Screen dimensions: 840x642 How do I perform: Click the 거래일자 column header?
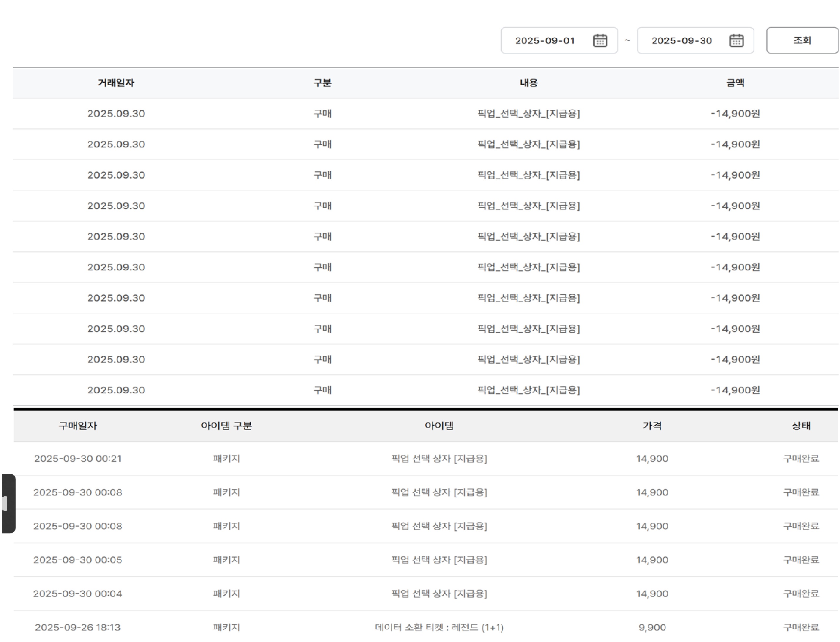(116, 83)
